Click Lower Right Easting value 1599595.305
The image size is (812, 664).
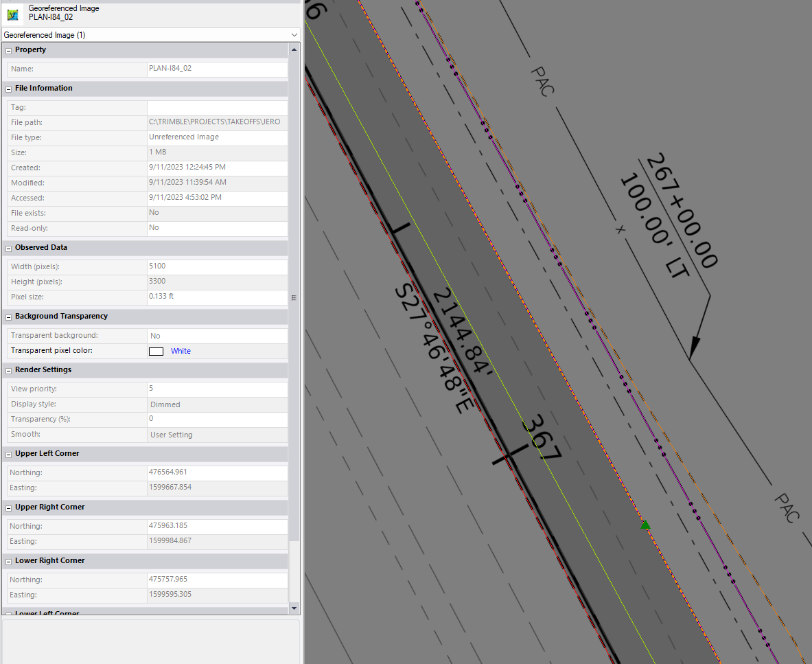(218, 595)
